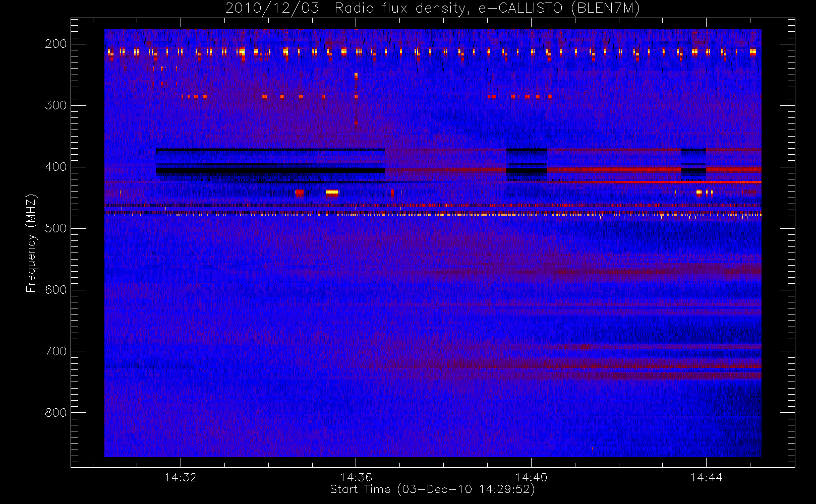The height and width of the screenshot is (504, 816).
Task: Click the 700 frequency tick label
Action: pos(56,351)
